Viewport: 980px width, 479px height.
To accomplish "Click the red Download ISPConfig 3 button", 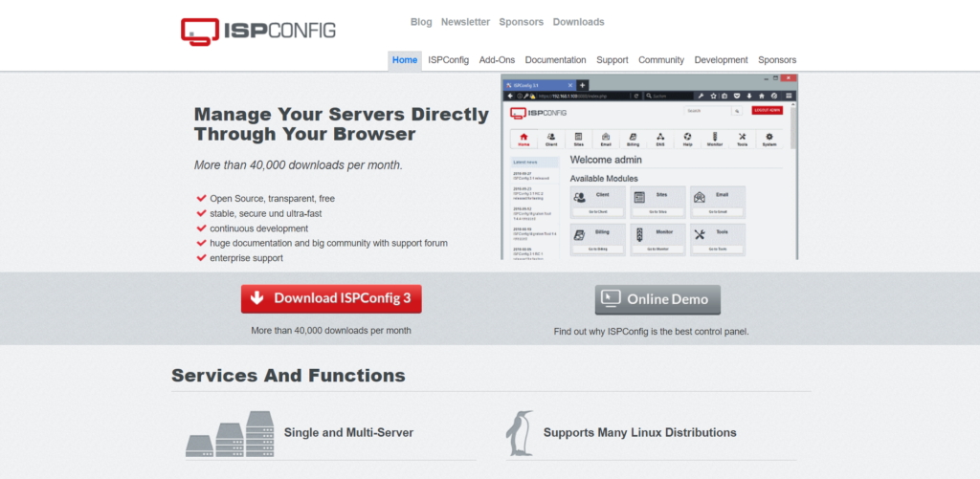I will pos(331,298).
